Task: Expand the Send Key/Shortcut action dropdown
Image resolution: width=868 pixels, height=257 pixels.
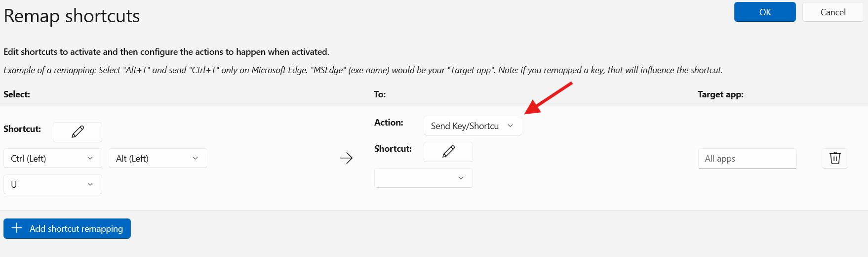Action: [473, 126]
